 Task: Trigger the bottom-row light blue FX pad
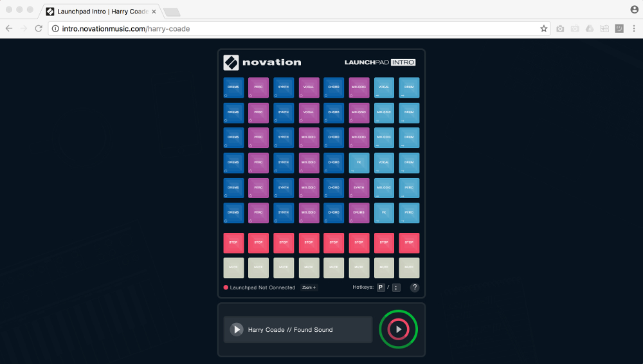(384, 213)
